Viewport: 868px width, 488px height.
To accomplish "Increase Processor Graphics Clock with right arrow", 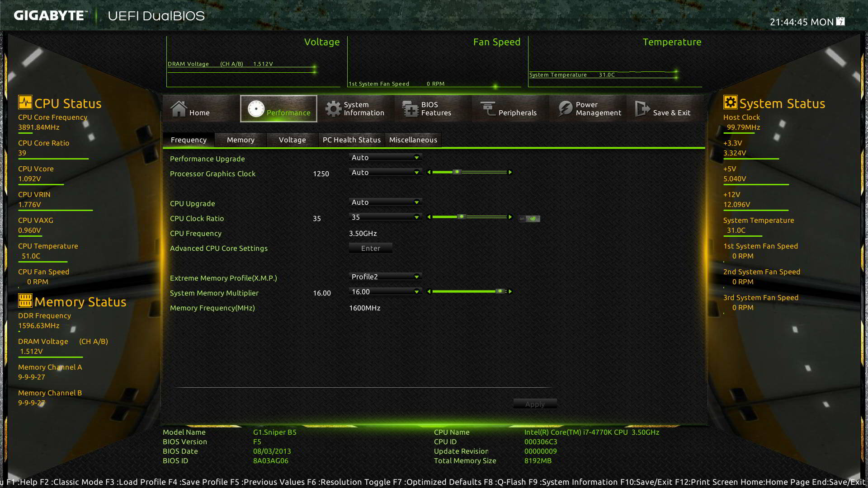I will point(510,172).
